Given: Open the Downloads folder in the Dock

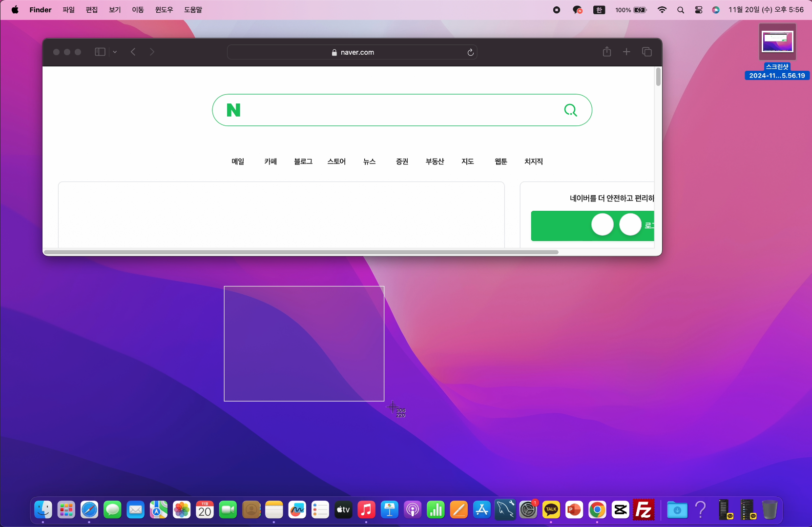Looking at the screenshot, I should 677,510.
